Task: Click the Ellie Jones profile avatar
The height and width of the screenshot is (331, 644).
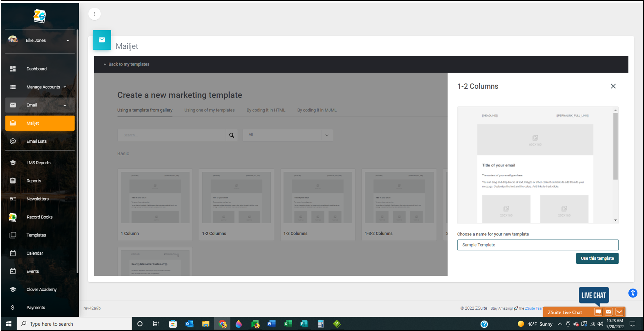Action: point(13,40)
